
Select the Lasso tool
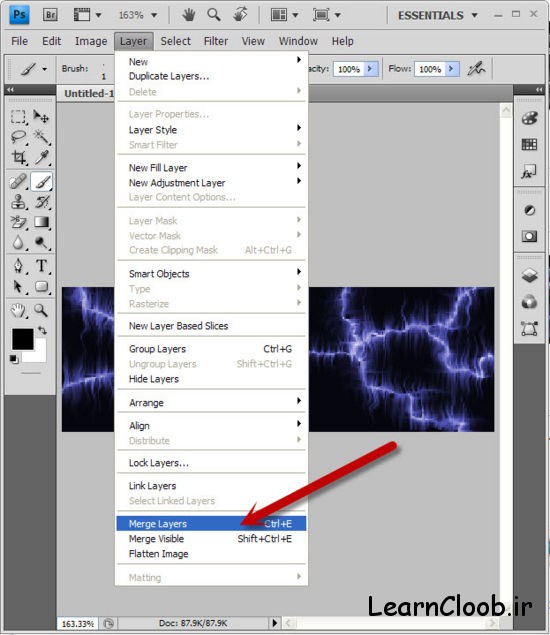[18, 137]
